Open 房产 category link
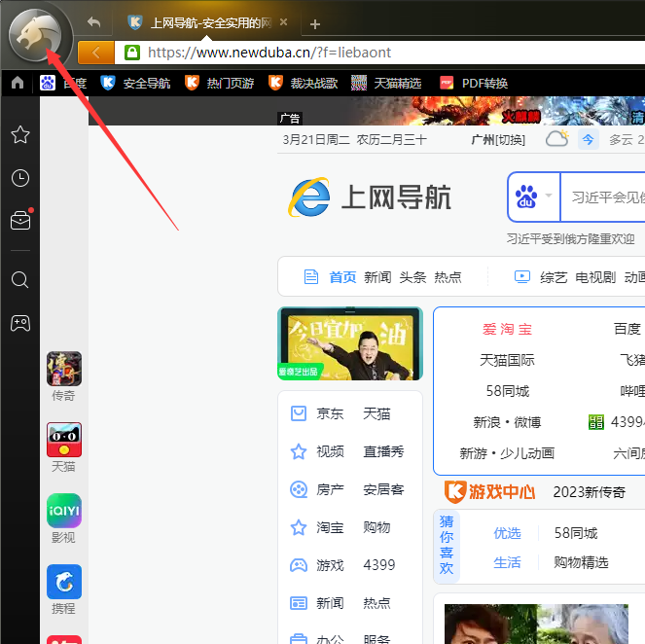This screenshot has height=644, width=645. point(330,489)
